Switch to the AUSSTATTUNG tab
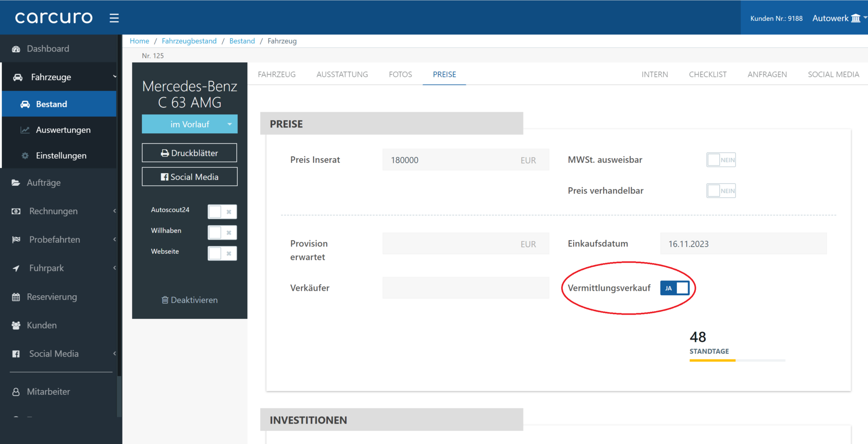 click(x=342, y=75)
